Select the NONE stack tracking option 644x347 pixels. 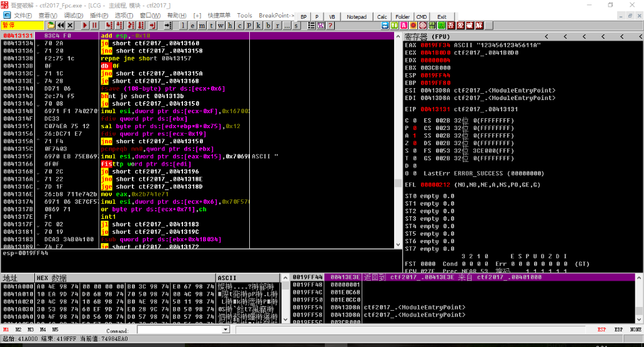635,329
